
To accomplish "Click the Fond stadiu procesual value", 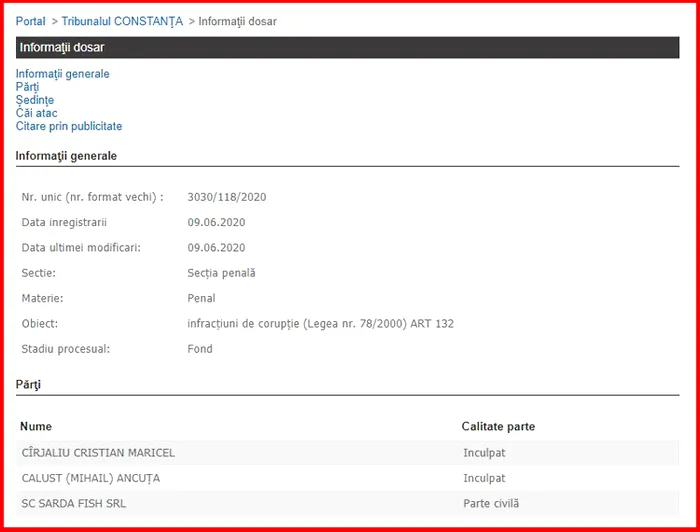I will point(200,349).
